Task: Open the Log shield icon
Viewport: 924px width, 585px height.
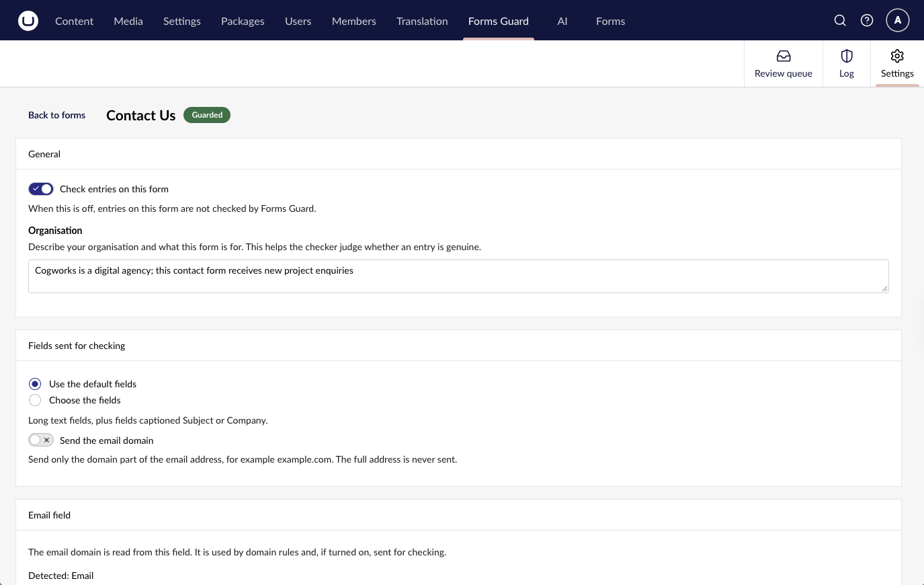Action: (847, 56)
